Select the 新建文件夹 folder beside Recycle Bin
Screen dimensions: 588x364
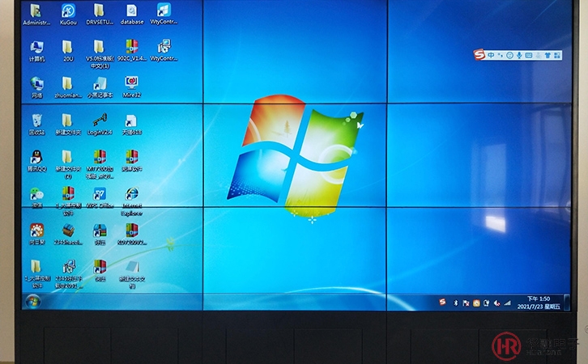68,125
